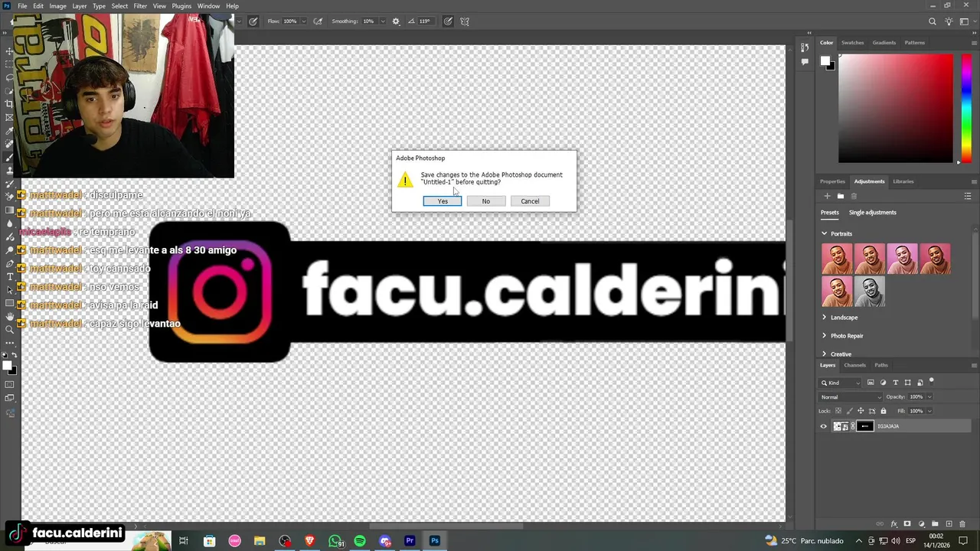Toggle the layer filter on/off switch

point(931,382)
